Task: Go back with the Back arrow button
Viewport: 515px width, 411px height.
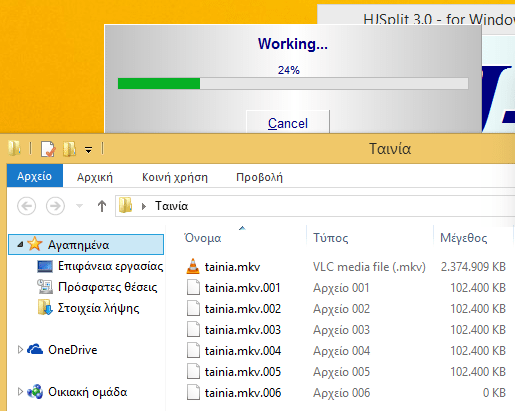Action: pos(27,206)
